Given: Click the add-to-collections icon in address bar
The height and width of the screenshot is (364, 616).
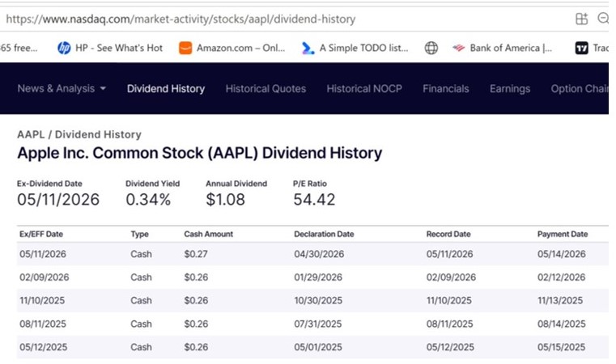Looking at the screenshot, I should [581, 19].
